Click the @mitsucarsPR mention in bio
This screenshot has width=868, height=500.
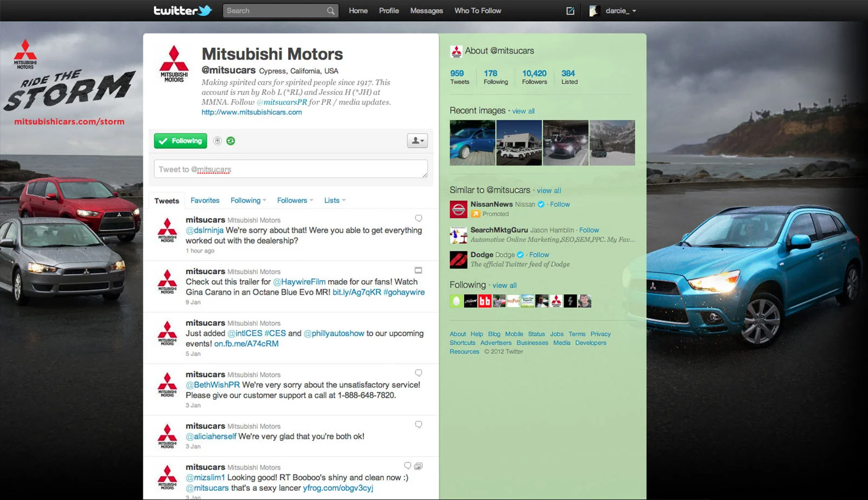282,102
